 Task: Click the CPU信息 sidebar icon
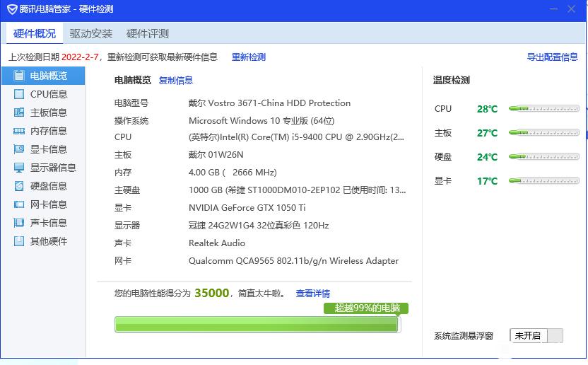(x=19, y=94)
